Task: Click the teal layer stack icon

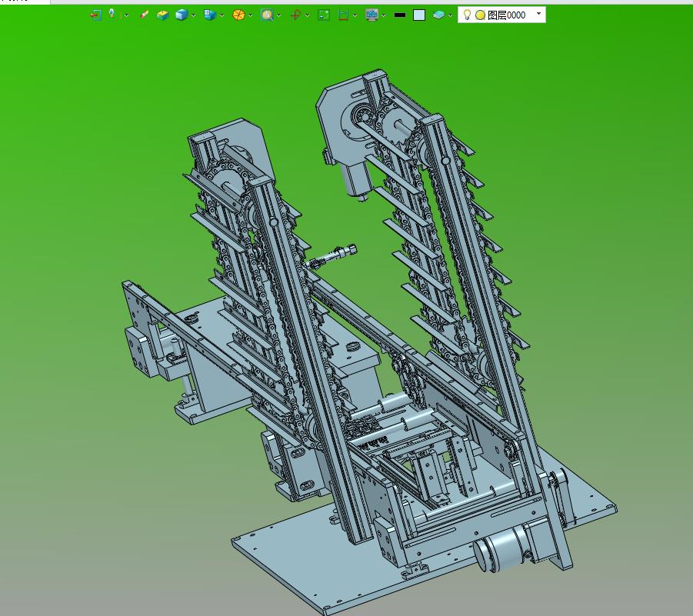Action: click(438, 15)
